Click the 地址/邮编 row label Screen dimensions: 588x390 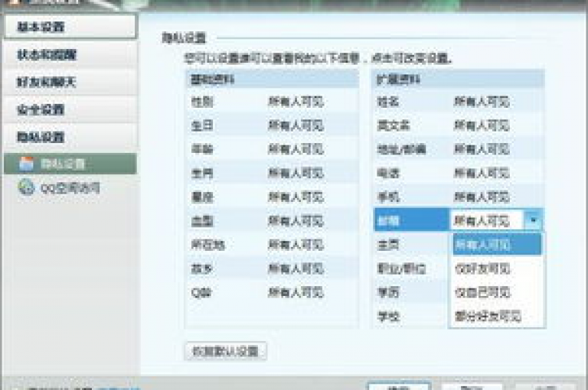pyautogui.click(x=401, y=149)
